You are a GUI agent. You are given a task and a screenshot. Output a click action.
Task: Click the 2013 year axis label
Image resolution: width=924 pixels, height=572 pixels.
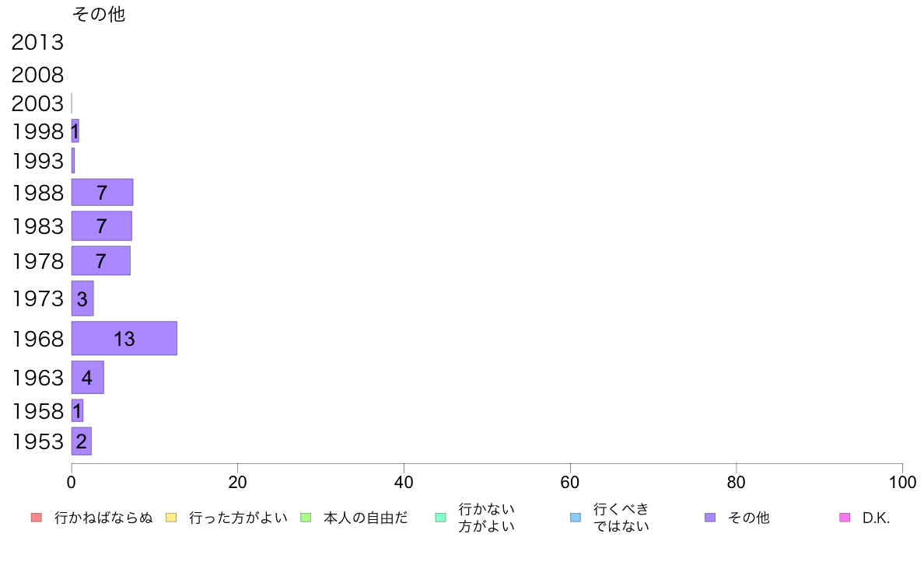(37, 42)
